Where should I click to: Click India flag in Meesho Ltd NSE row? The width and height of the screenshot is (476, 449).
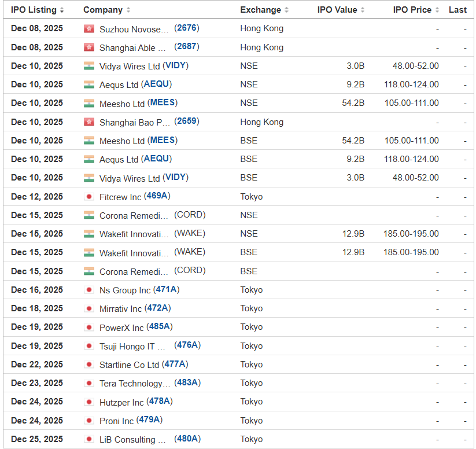(x=89, y=104)
